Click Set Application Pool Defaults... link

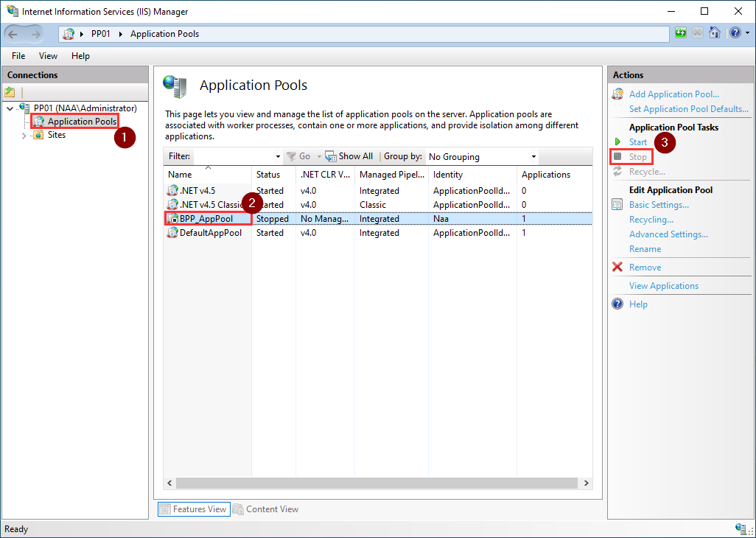tap(689, 109)
